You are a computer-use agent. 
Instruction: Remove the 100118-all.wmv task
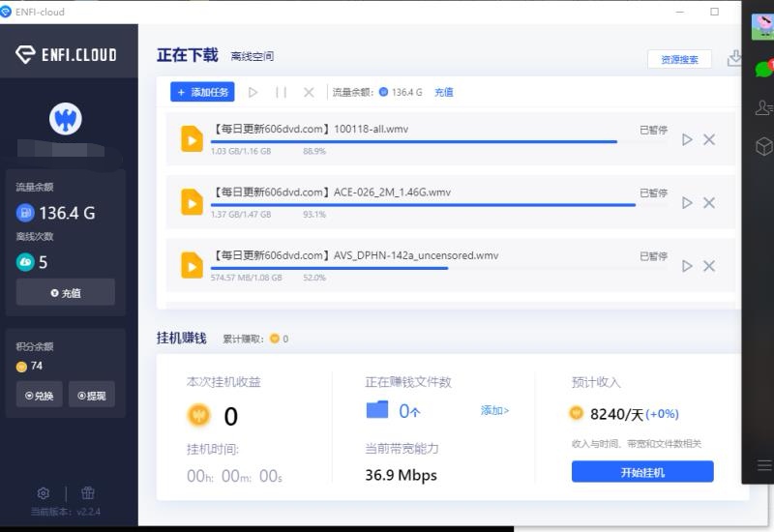point(709,139)
